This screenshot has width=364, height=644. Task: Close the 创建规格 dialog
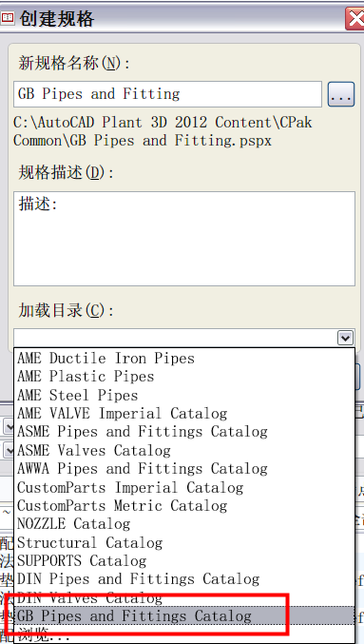click(355, 18)
